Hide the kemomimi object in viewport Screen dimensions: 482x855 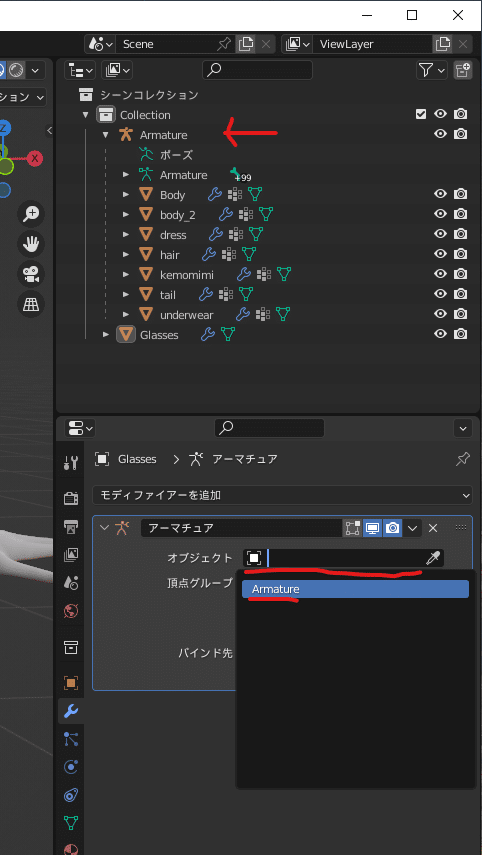(440, 274)
